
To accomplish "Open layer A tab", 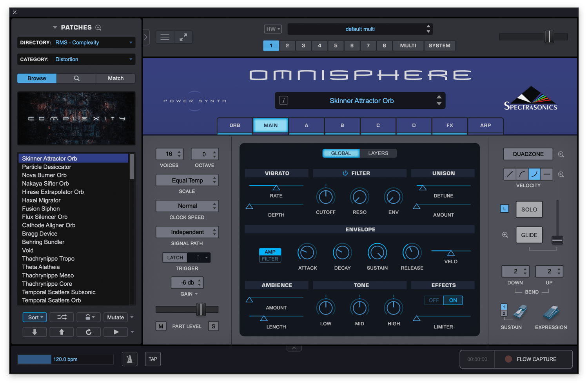I will [307, 126].
